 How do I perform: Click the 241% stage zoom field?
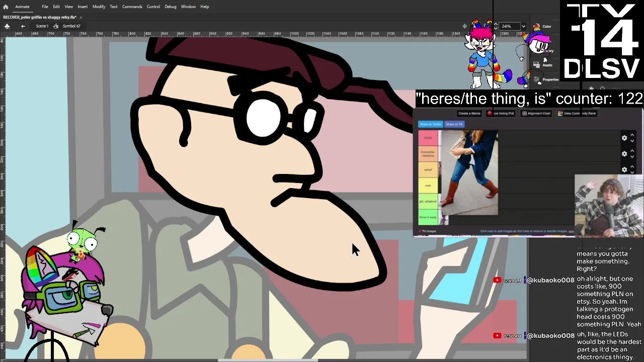point(509,26)
